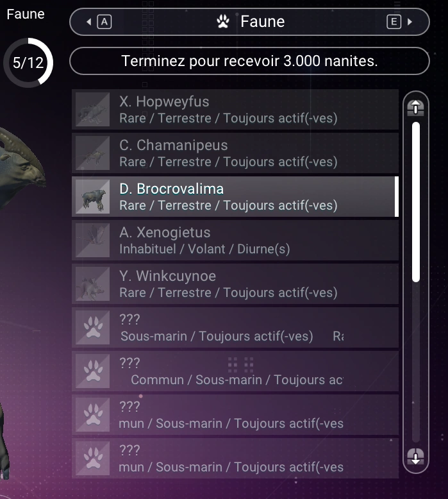Click the A. Xenogietus flying creature icon

tap(92, 241)
